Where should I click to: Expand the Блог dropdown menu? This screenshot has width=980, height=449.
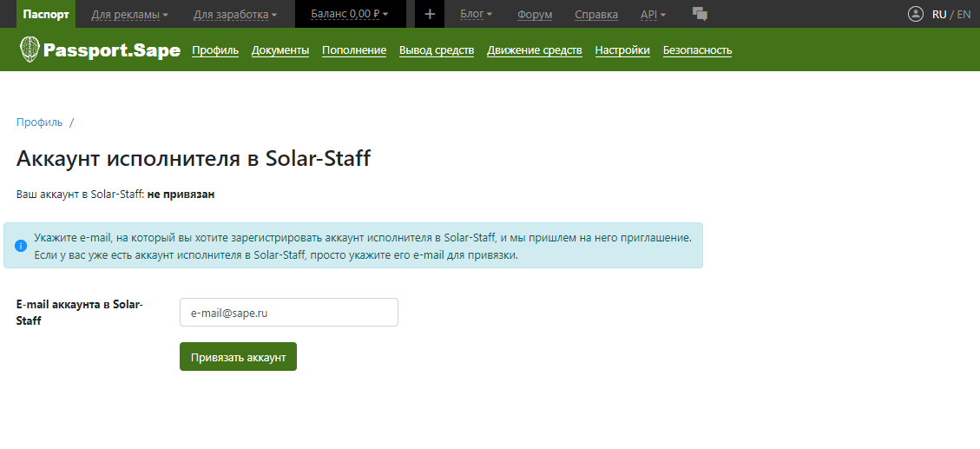(476, 15)
